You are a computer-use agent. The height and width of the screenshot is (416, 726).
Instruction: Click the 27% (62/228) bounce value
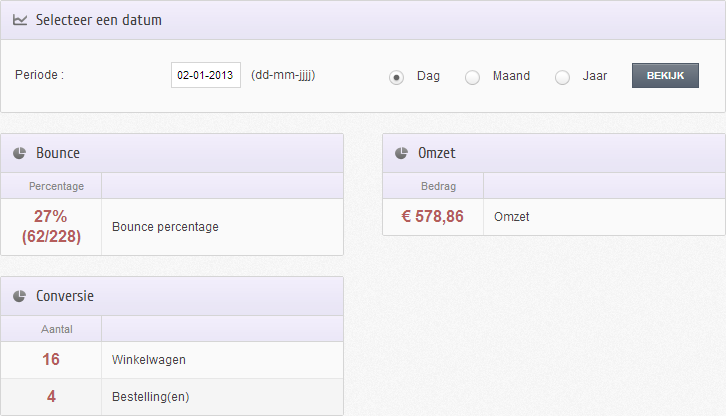(x=51, y=227)
